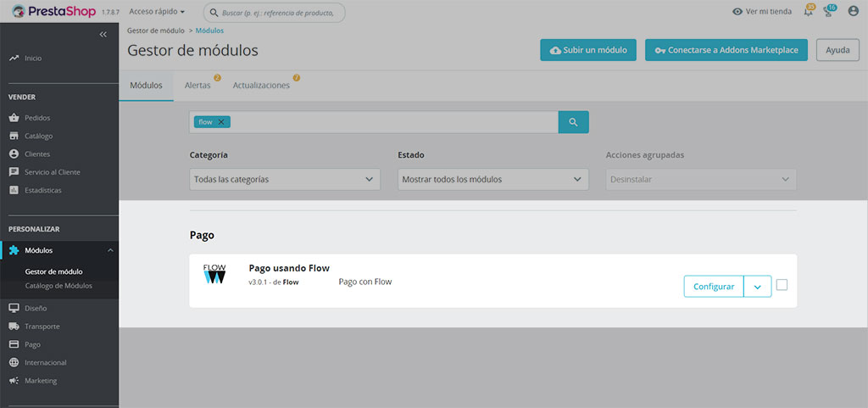868x408 pixels.
Task: Click the Internacional globe icon
Action: click(14, 362)
